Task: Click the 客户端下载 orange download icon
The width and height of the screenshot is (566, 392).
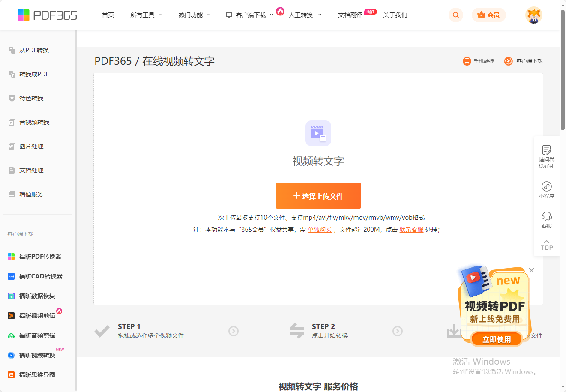Action: click(508, 61)
